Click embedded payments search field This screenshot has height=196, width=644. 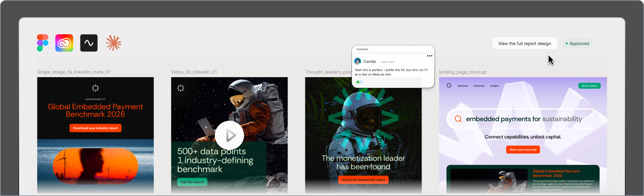(x=523, y=119)
